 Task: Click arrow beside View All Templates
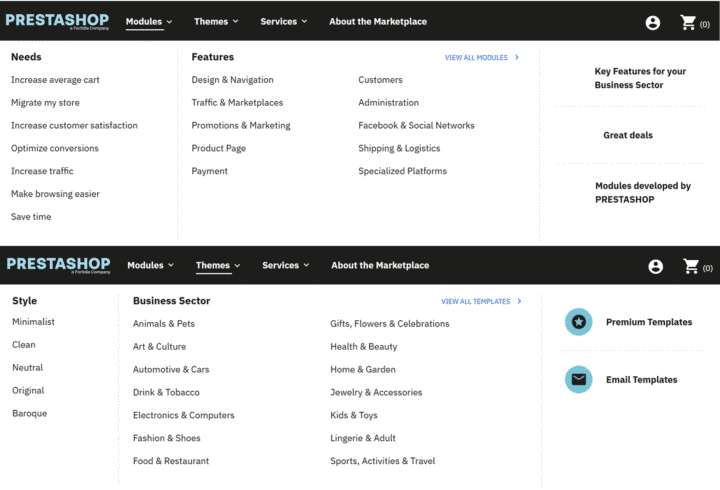point(519,301)
